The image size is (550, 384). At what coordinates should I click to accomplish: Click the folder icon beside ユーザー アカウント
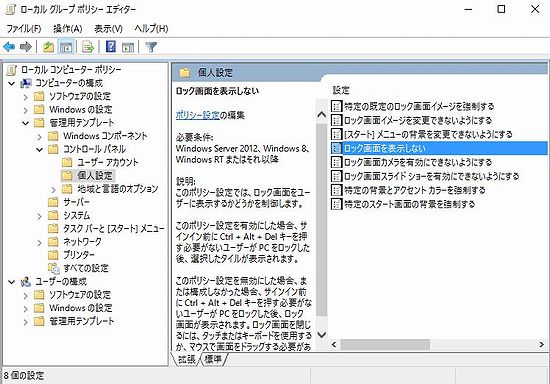tap(67, 162)
